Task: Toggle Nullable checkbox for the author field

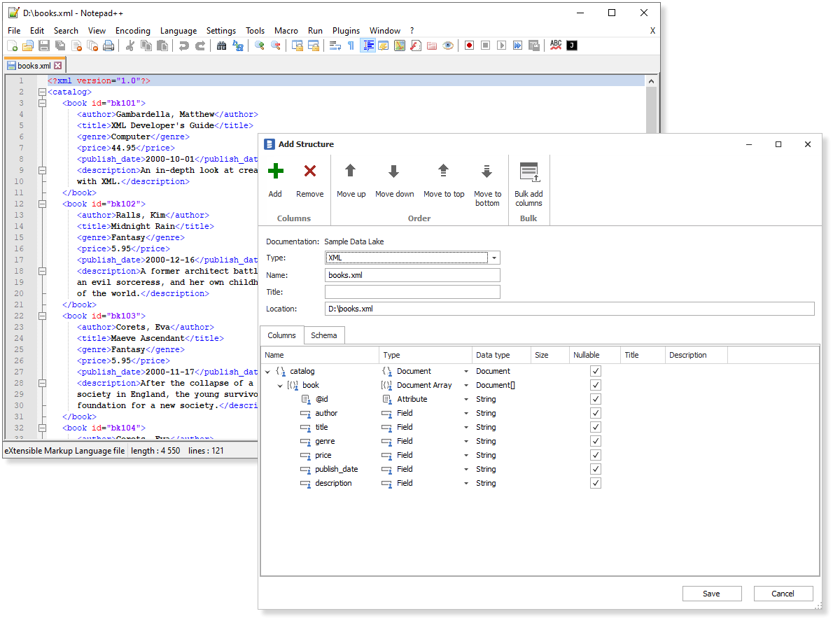Action: [x=596, y=413]
